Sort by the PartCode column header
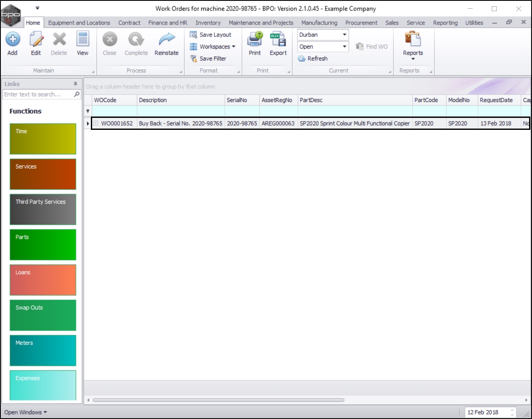The height and width of the screenshot is (419, 532). (x=430, y=100)
